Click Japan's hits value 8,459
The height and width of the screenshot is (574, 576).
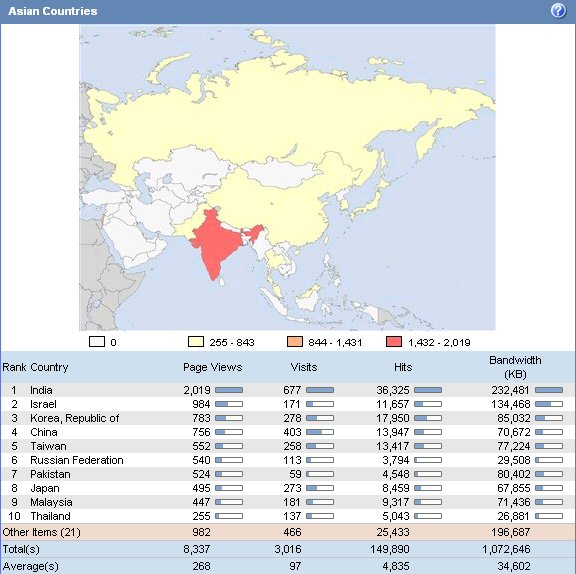396,488
